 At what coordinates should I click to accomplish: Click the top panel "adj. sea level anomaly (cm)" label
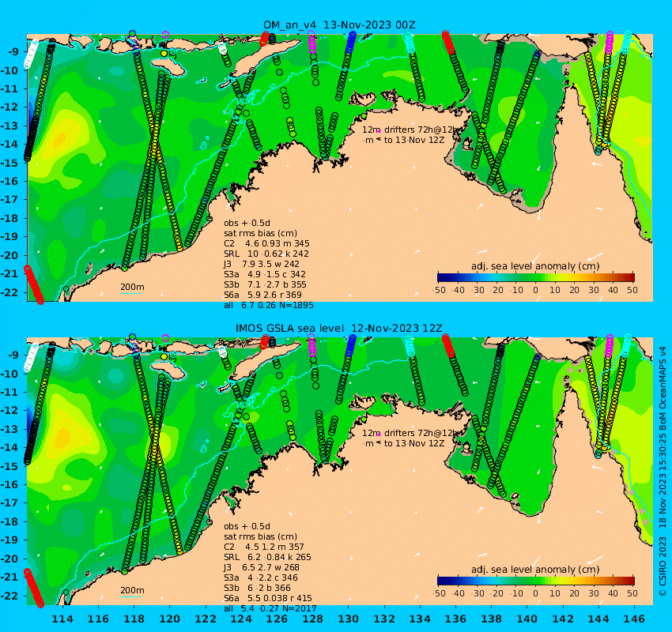(535, 266)
